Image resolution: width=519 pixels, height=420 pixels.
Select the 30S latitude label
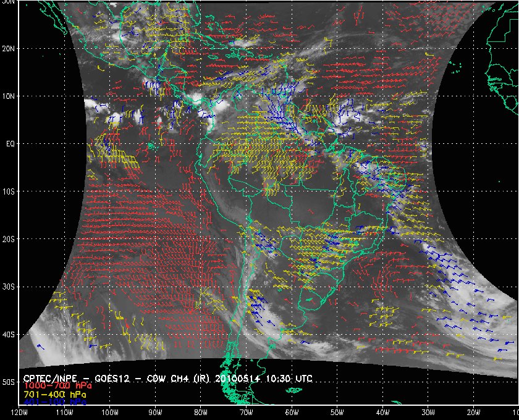coord(9,287)
